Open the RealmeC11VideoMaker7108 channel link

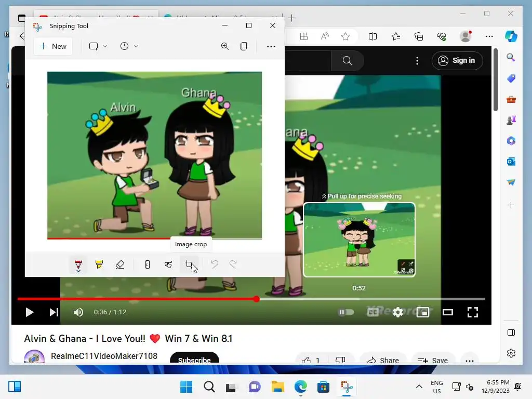[x=104, y=356]
